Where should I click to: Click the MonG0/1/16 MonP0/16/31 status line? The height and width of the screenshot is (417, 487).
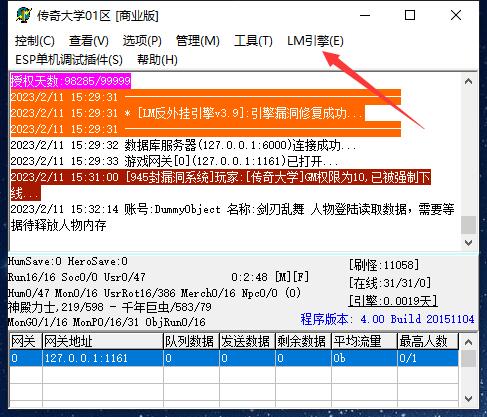[107, 322]
